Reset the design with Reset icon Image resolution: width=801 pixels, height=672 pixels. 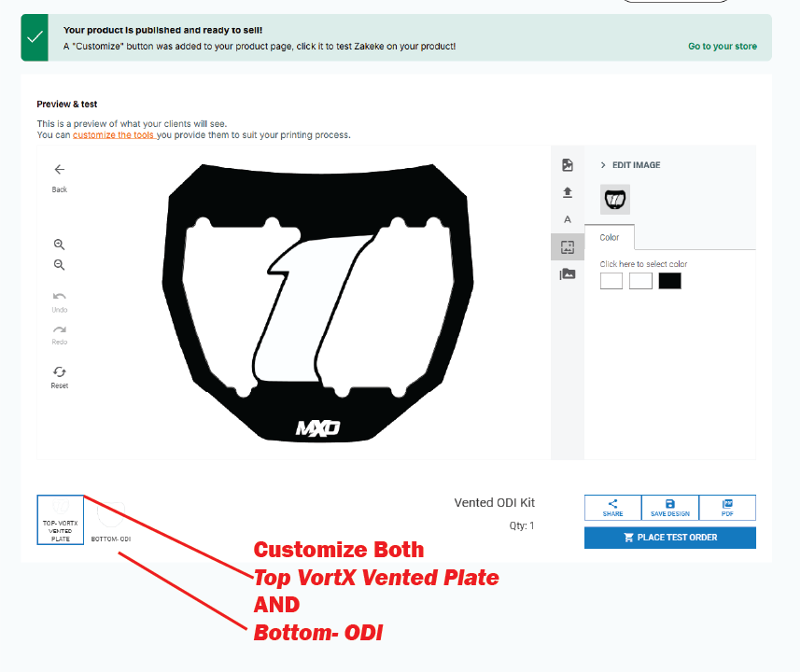click(x=60, y=371)
